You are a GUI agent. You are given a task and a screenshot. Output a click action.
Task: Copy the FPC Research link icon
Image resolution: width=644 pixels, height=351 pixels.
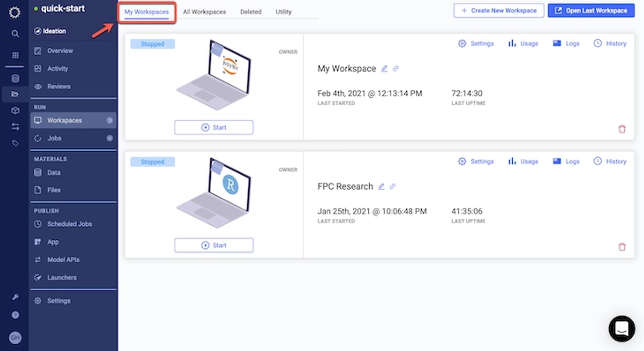(392, 186)
